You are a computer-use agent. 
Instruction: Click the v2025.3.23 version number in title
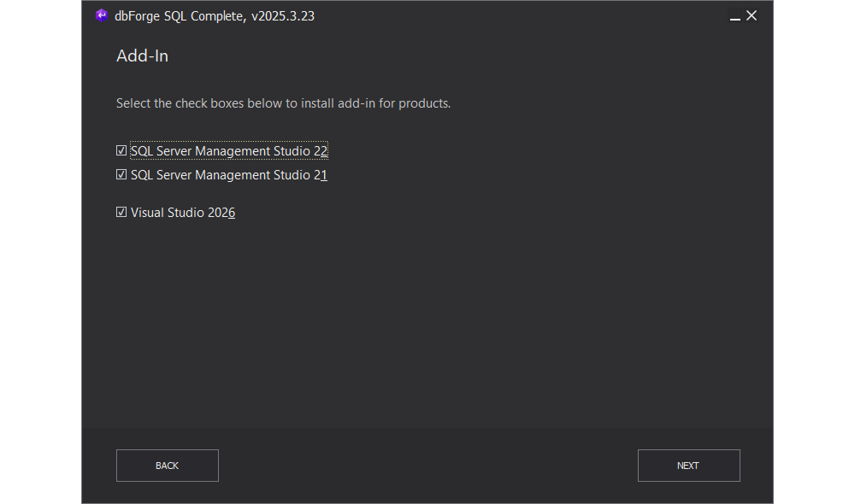283,15
